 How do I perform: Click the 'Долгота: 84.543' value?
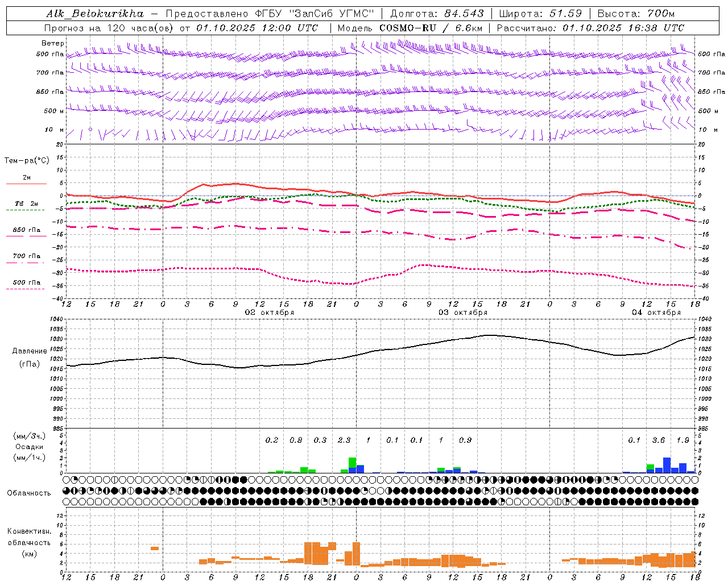point(437,14)
